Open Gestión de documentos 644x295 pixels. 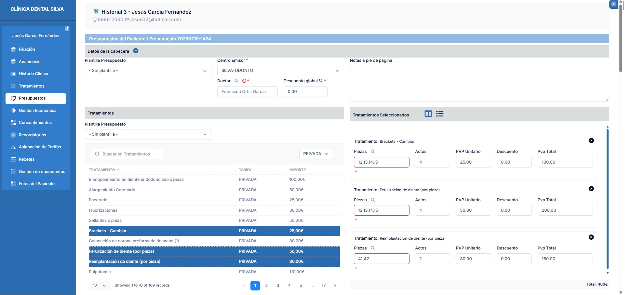36,171
